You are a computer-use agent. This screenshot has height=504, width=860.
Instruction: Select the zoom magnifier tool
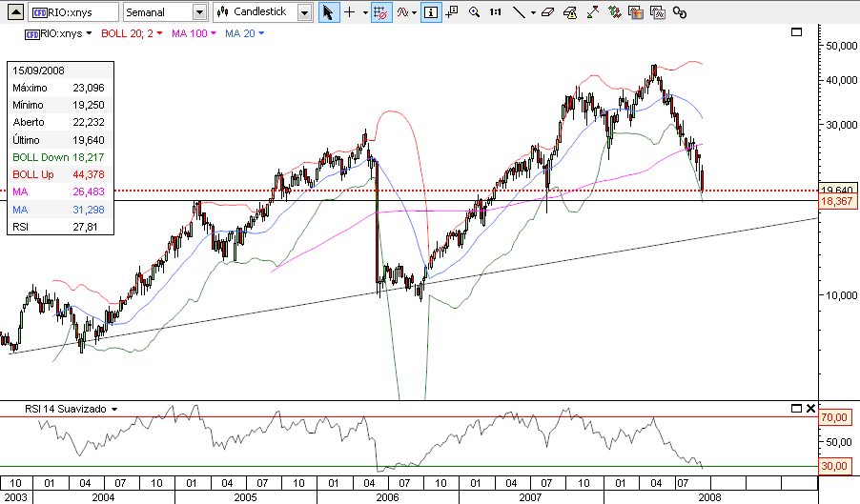click(x=475, y=12)
